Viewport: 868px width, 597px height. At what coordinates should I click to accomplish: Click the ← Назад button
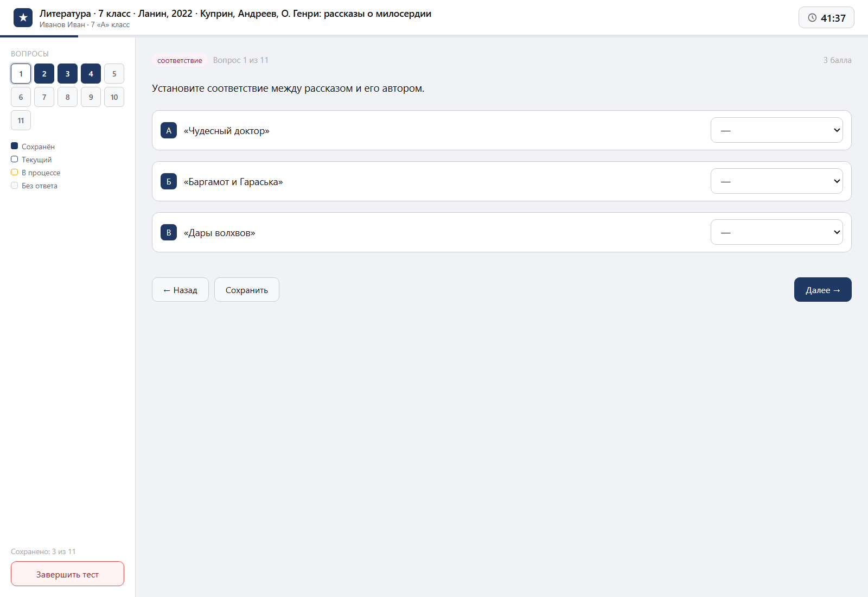coord(180,290)
